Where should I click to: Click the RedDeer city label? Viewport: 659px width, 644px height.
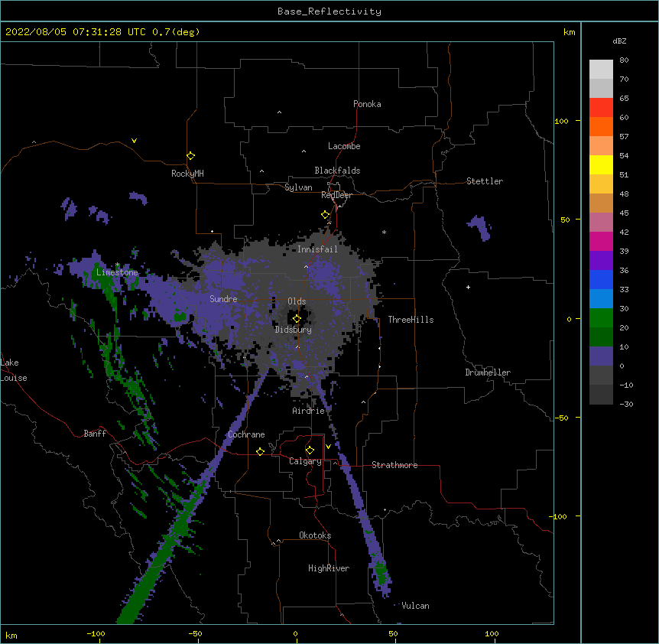336,195
